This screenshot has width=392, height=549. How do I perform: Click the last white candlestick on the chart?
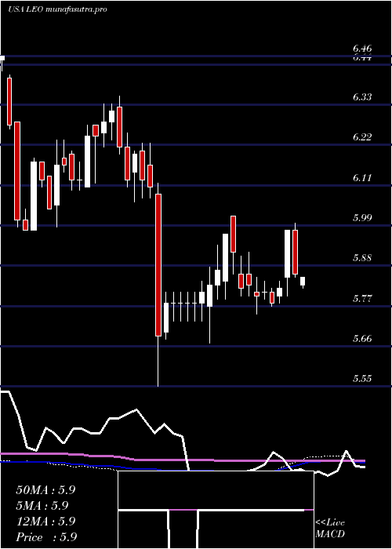tap(303, 282)
